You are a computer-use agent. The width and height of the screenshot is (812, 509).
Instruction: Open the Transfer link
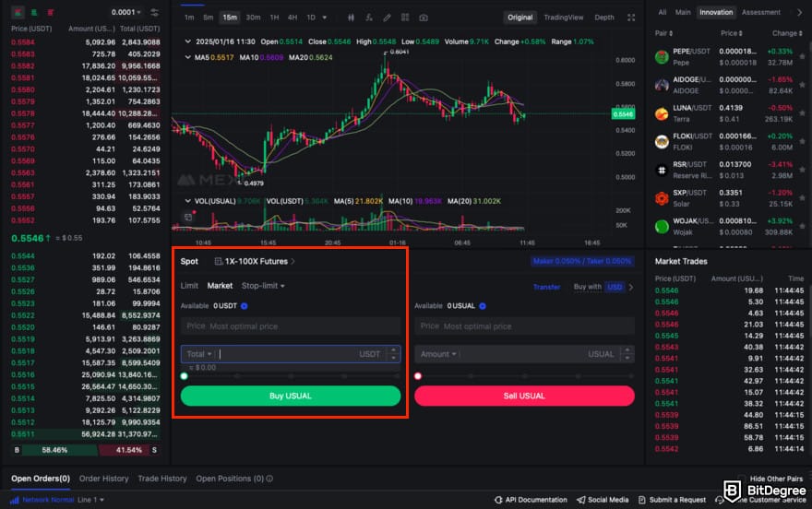[546, 287]
